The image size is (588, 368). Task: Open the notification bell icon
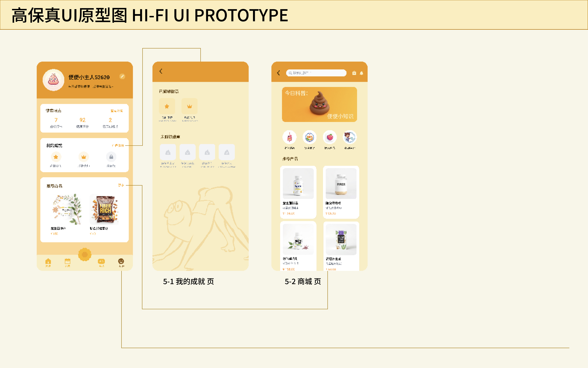(361, 73)
